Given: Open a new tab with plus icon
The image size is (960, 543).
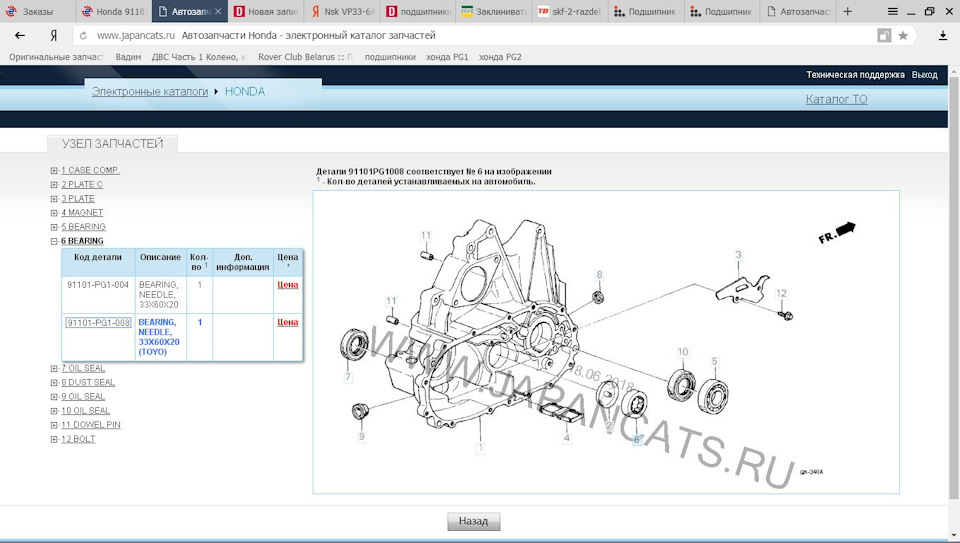Looking at the screenshot, I should (x=847, y=11).
